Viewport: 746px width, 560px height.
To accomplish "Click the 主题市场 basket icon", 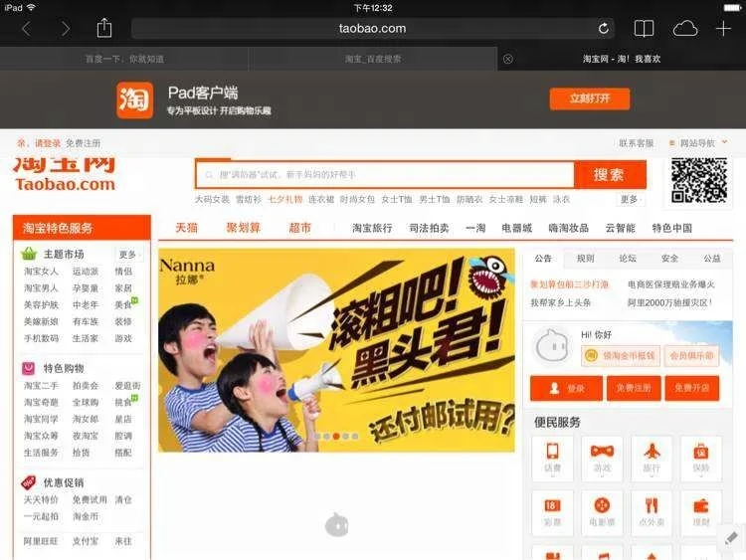I will click(29, 254).
